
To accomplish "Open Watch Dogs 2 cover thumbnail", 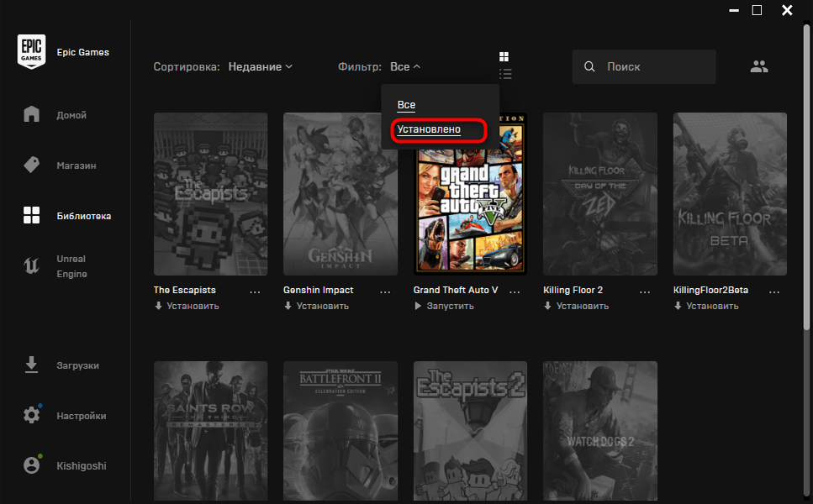I will point(600,432).
